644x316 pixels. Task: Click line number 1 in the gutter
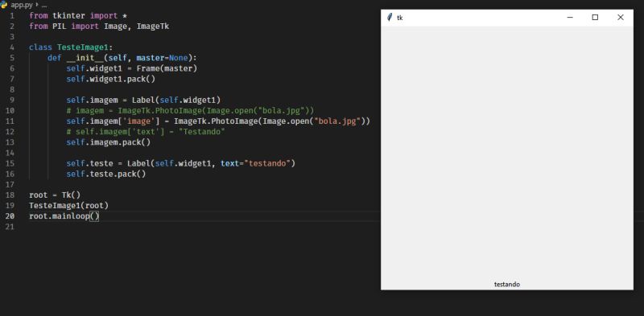pos(12,15)
